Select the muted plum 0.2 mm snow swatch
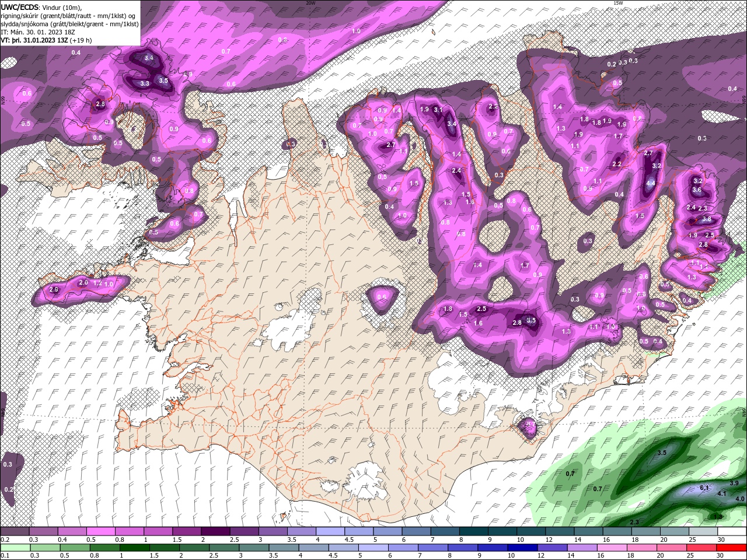This screenshot has width=747, height=560. [x=15, y=531]
